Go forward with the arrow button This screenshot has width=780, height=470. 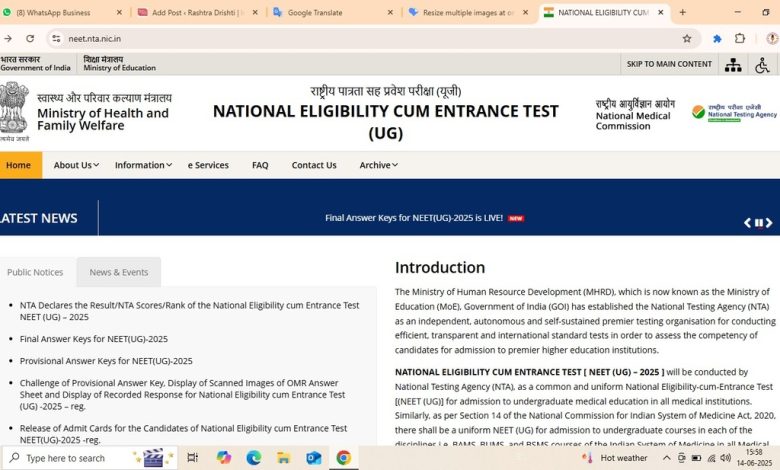click(x=8, y=38)
